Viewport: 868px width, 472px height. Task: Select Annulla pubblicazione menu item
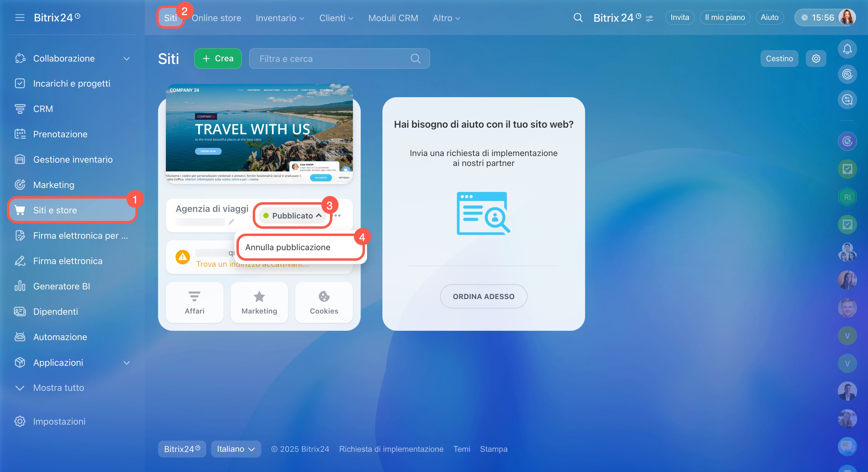click(287, 247)
